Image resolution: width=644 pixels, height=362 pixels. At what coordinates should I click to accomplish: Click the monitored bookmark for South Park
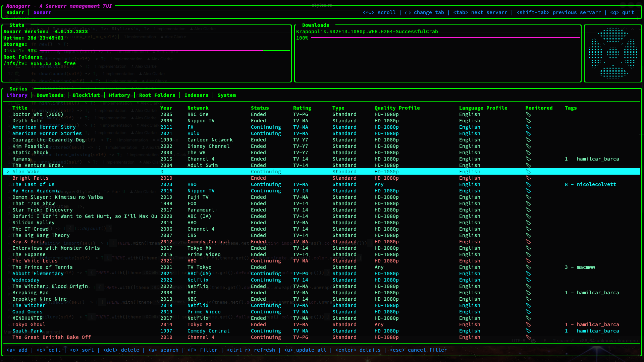[x=528, y=331]
